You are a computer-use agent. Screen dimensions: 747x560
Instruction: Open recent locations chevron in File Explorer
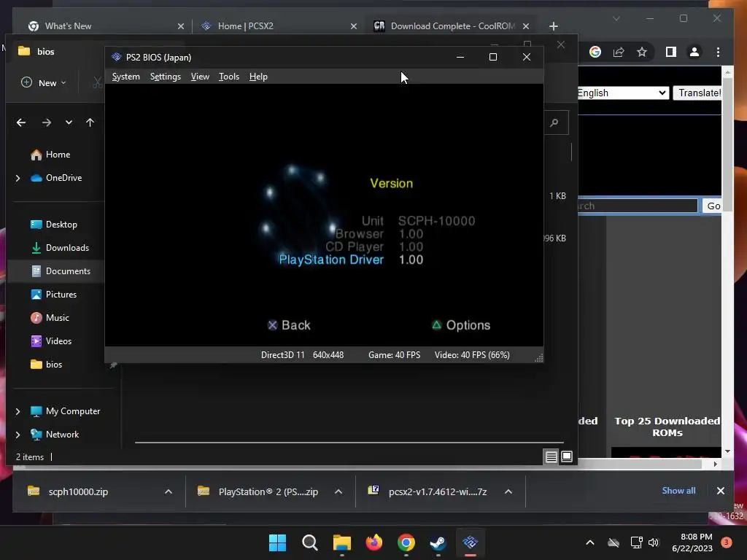pyautogui.click(x=69, y=122)
